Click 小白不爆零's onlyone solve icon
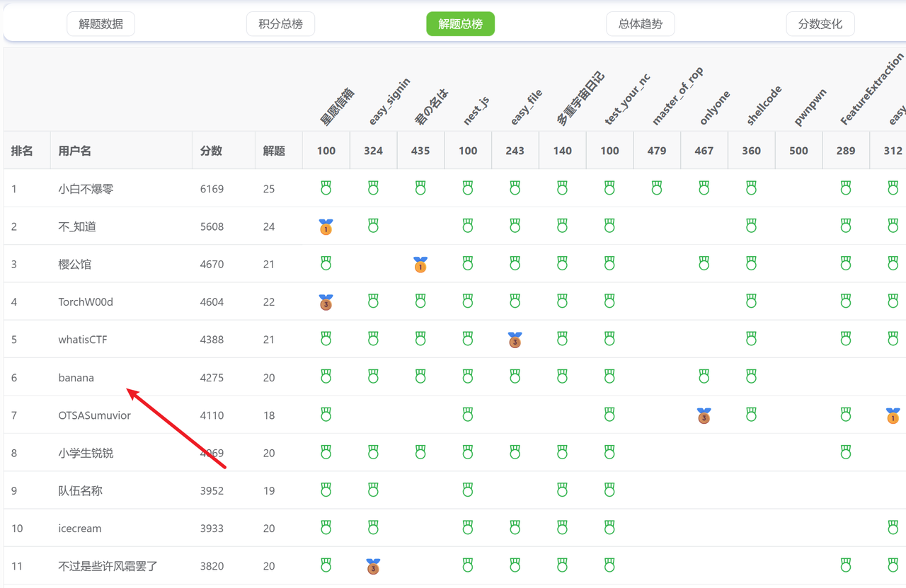 tap(704, 188)
